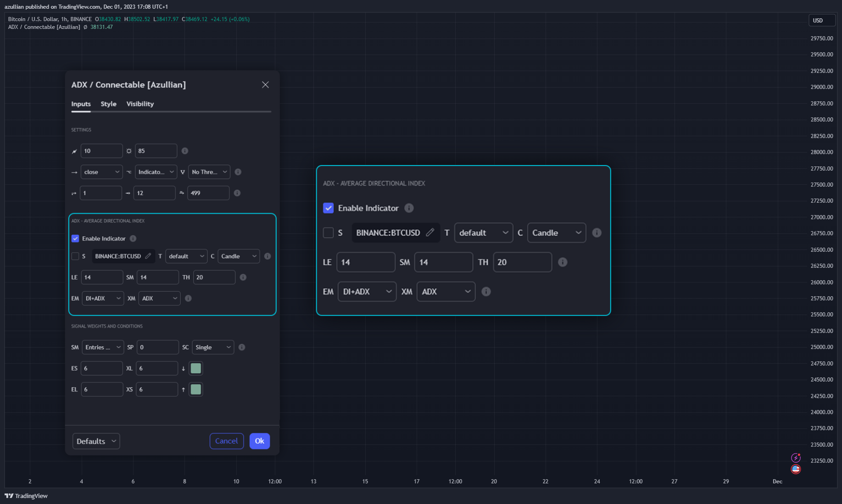Click the SM 14 field in the enlarged panel
842x504 pixels.
click(x=444, y=262)
